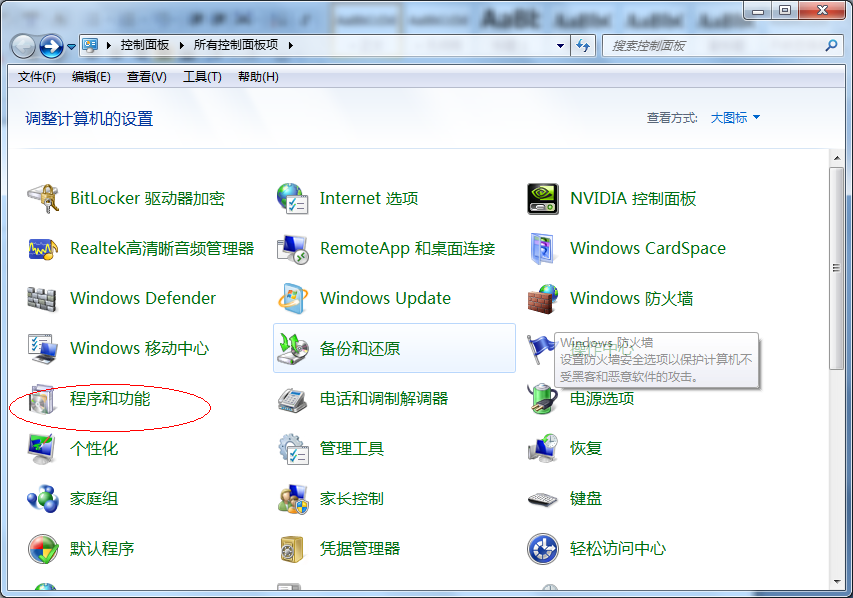The height and width of the screenshot is (598, 853).
Task: Open the 凭据管理器 safe icon
Action: [x=292, y=549]
